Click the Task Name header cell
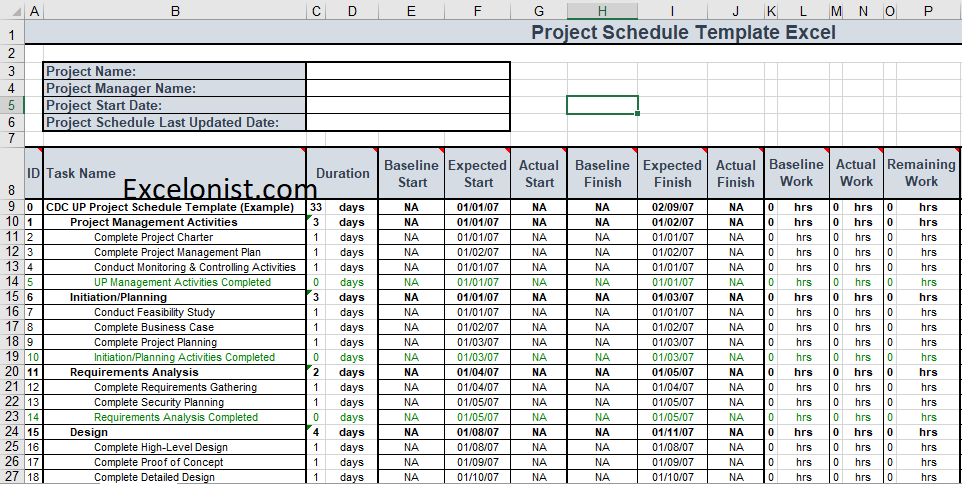 (175, 173)
